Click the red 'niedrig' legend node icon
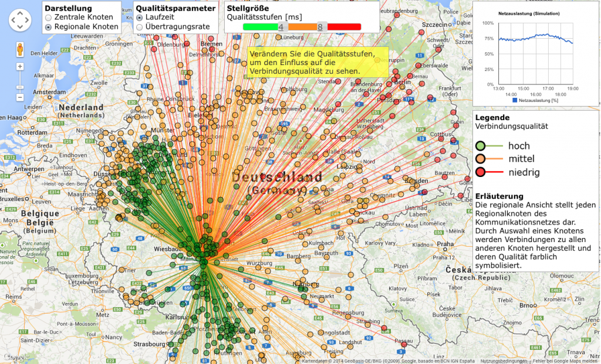Image resolution: width=601 pixels, height=364 pixels. 481,172
